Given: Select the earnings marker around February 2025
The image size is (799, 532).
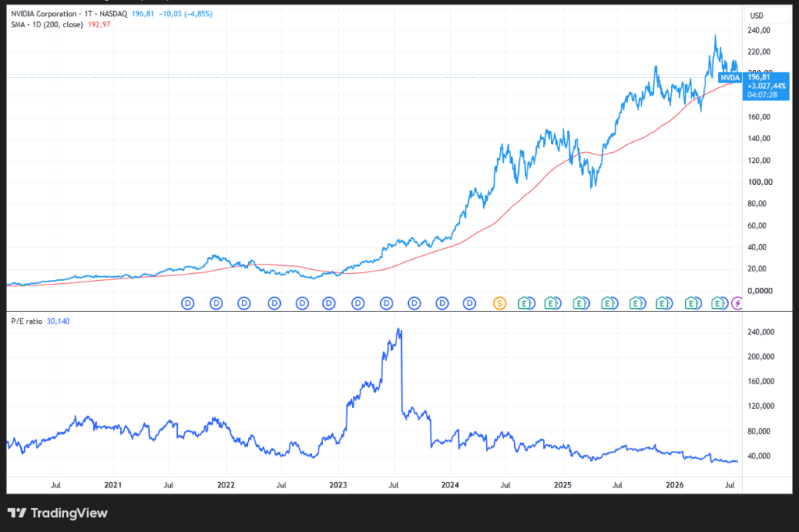Looking at the screenshot, I should (579, 303).
